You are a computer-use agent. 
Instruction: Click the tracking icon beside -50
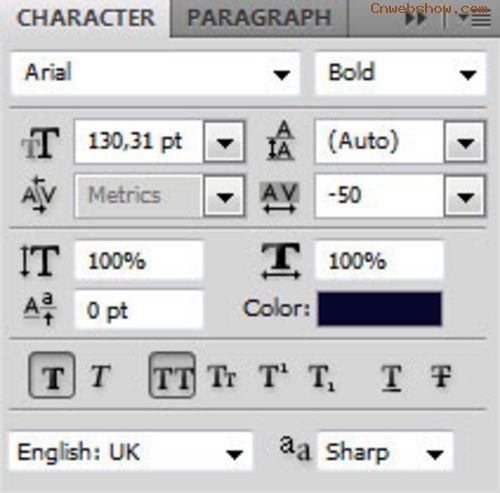tap(279, 197)
